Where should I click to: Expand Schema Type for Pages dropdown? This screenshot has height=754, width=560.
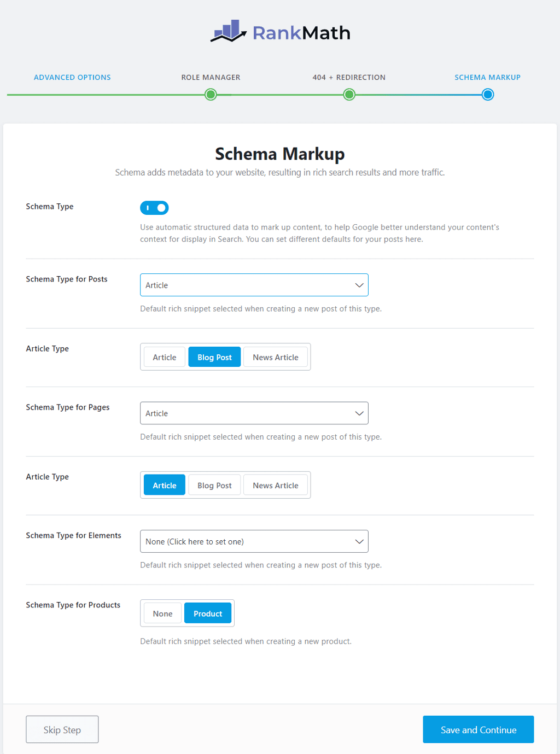point(254,413)
